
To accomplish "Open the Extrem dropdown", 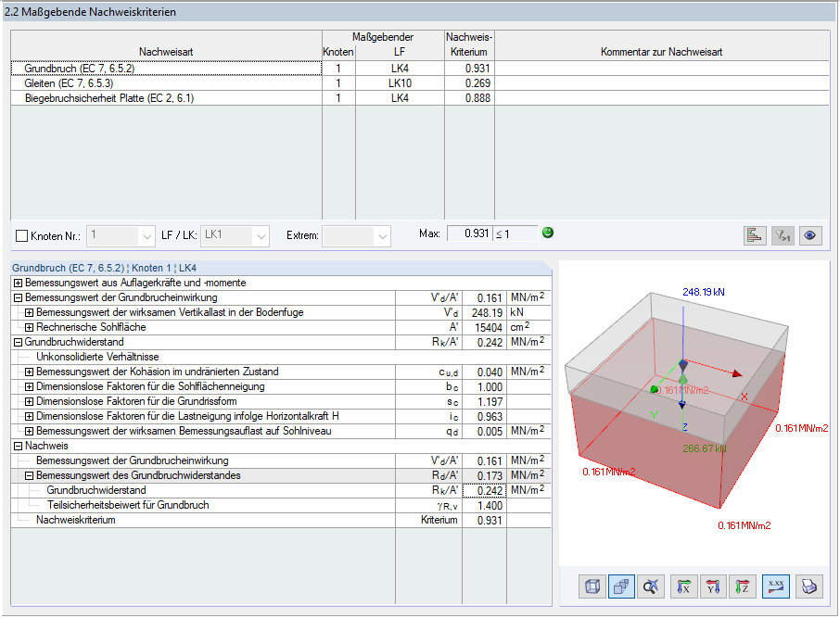I will [x=382, y=236].
